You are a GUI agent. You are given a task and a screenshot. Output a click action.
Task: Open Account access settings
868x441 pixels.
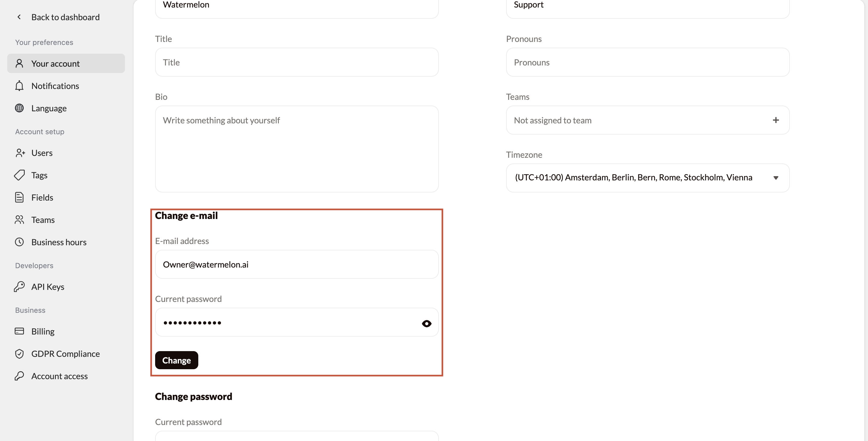tap(59, 376)
